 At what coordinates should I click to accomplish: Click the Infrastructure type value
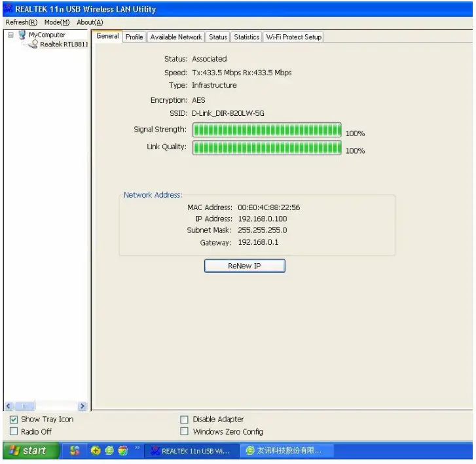pyautogui.click(x=214, y=85)
